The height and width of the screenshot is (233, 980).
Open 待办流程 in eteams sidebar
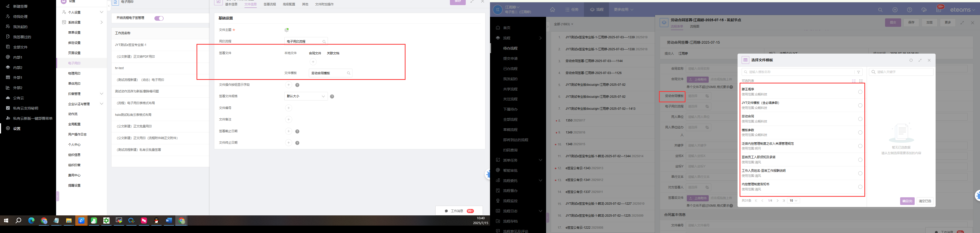[x=510, y=48]
